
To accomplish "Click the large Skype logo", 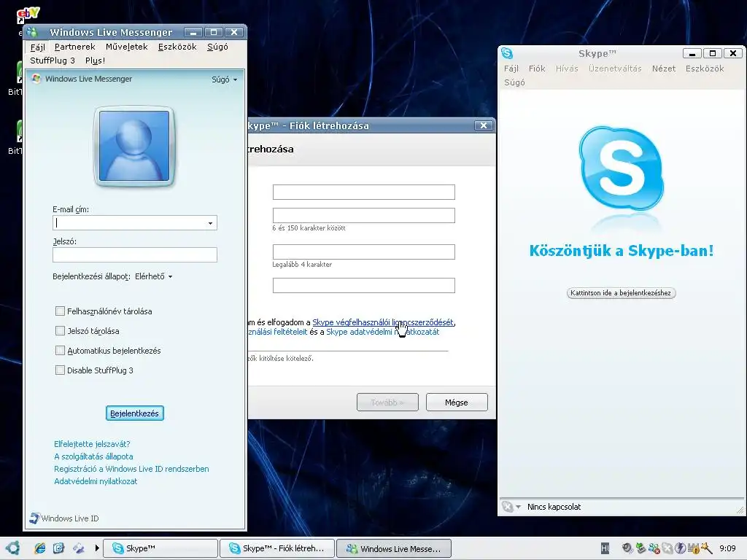I will (621, 168).
